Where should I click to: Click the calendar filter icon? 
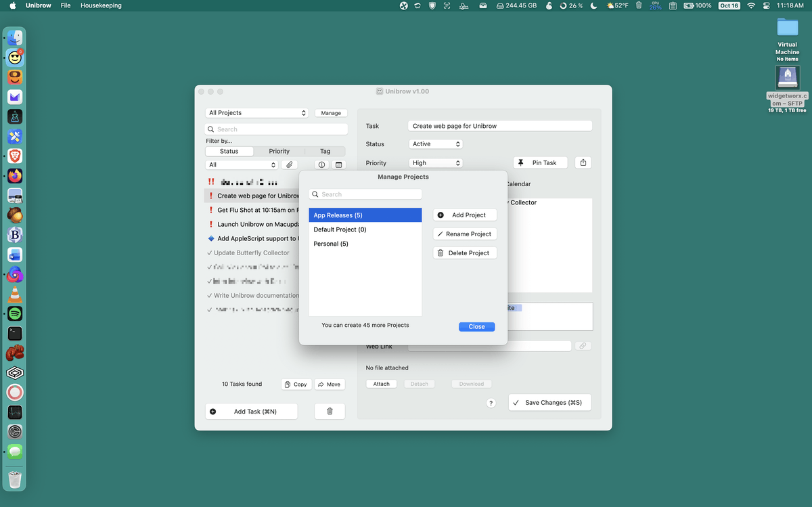(x=339, y=164)
